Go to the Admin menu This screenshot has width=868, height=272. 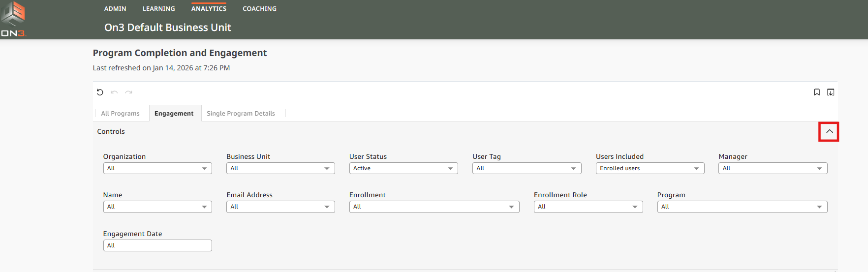pyautogui.click(x=115, y=9)
